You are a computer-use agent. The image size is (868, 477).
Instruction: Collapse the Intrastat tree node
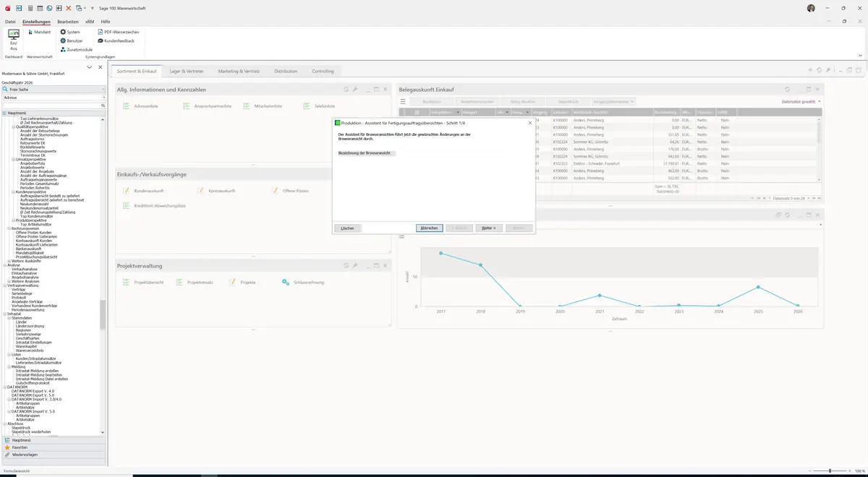[x=4, y=314]
